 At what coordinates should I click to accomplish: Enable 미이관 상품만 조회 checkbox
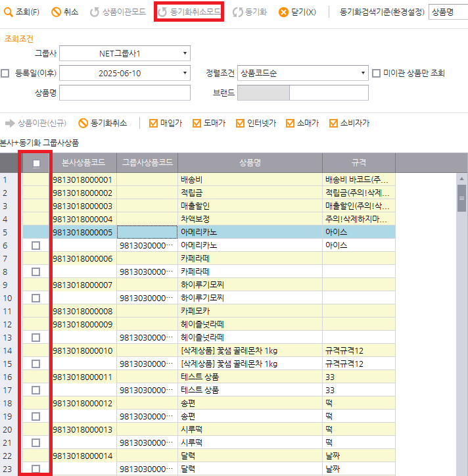(376, 73)
